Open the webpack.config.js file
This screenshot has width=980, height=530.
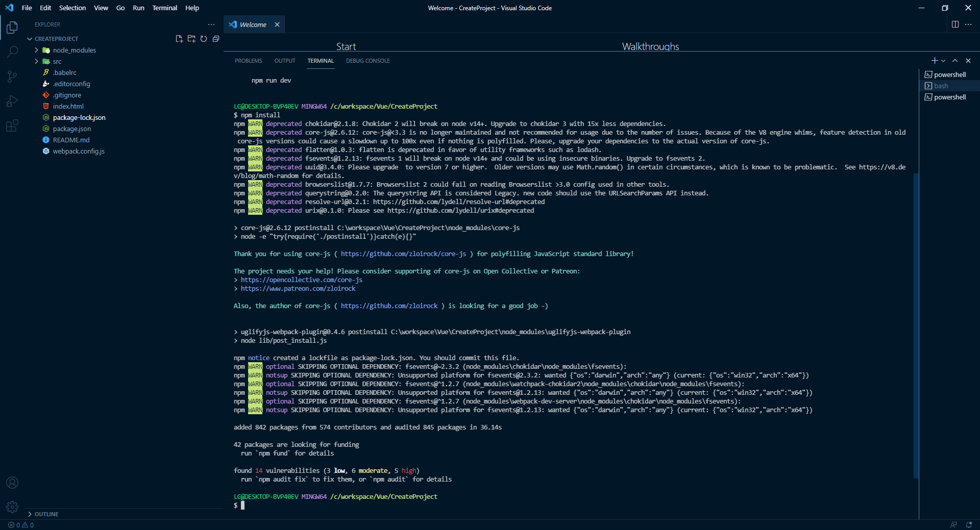point(79,151)
